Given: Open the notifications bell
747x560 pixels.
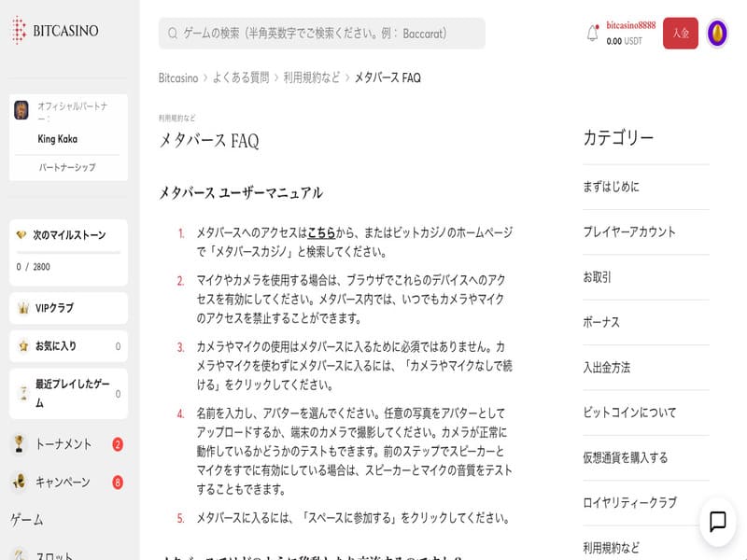Looking at the screenshot, I should click(592, 34).
